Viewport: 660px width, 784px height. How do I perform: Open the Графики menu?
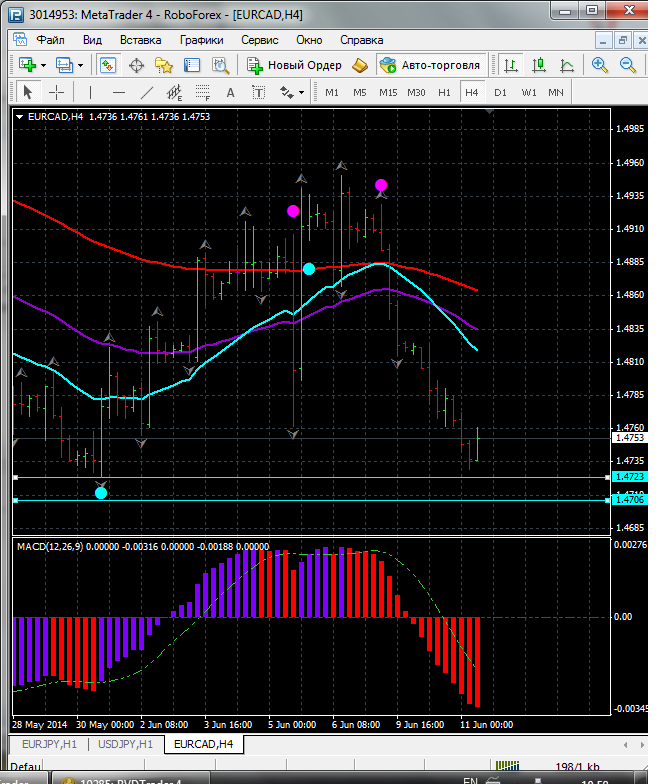[x=201, y=40]
